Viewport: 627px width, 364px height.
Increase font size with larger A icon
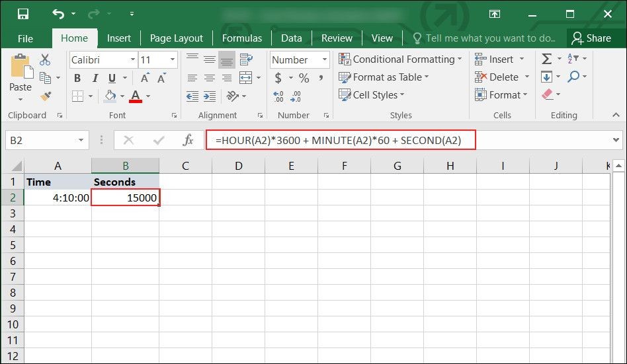(145, 78)
